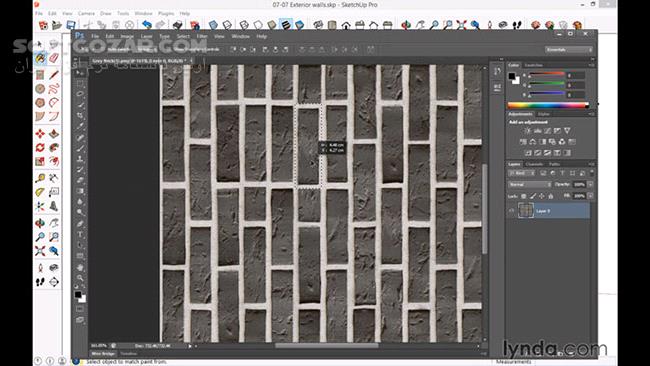Open the Color panel options menu
This screenshot has height=366, width=650.
click(592, 65)
